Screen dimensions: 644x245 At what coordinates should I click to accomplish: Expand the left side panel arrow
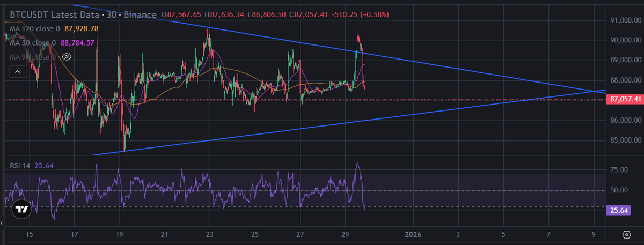click(2, 222)
